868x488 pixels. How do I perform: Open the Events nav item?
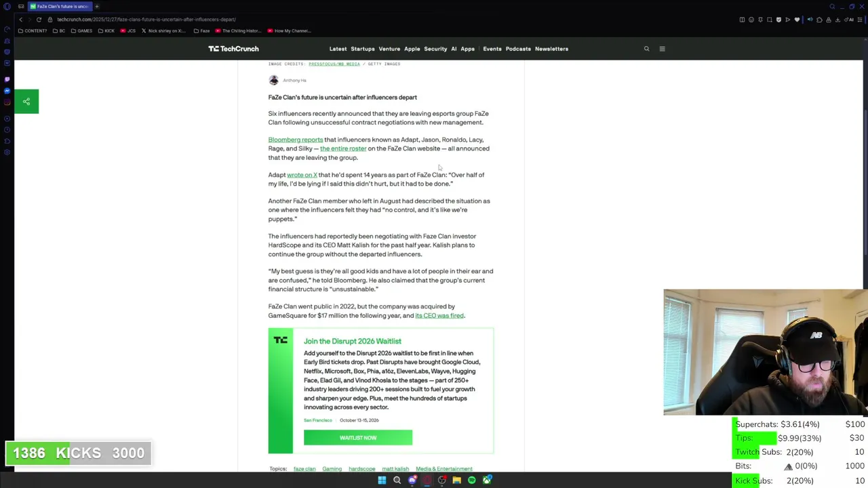pyautogui.click(x=492, y=49)
